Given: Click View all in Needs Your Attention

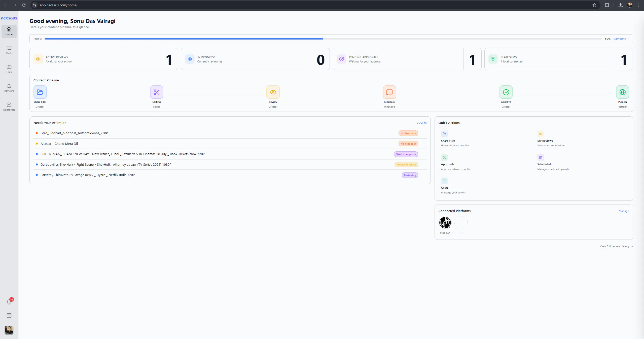Looking at the screenshot, I should click(x=421, y=123).
